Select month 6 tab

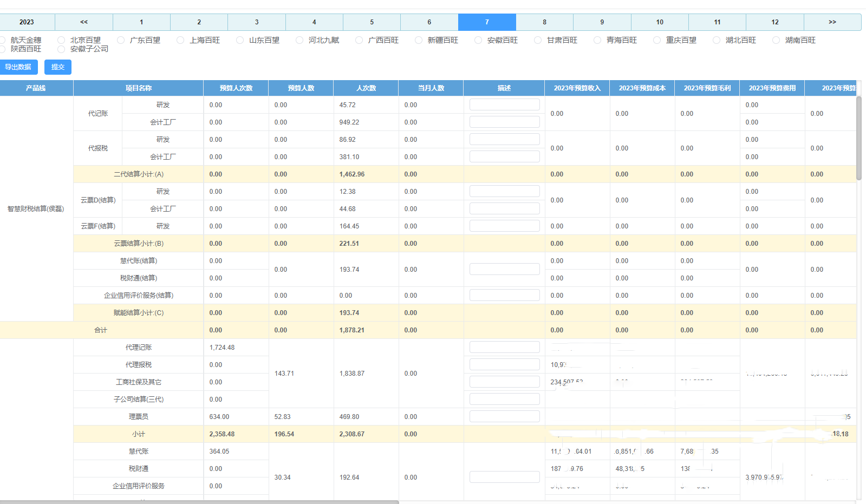coord(429,22)
